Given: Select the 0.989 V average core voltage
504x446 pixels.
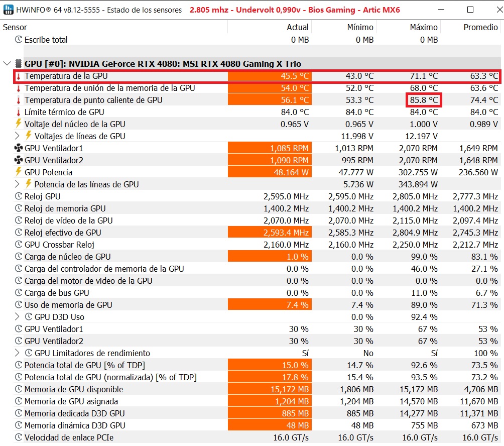Looking at the screenshot, I should (484, 124).
